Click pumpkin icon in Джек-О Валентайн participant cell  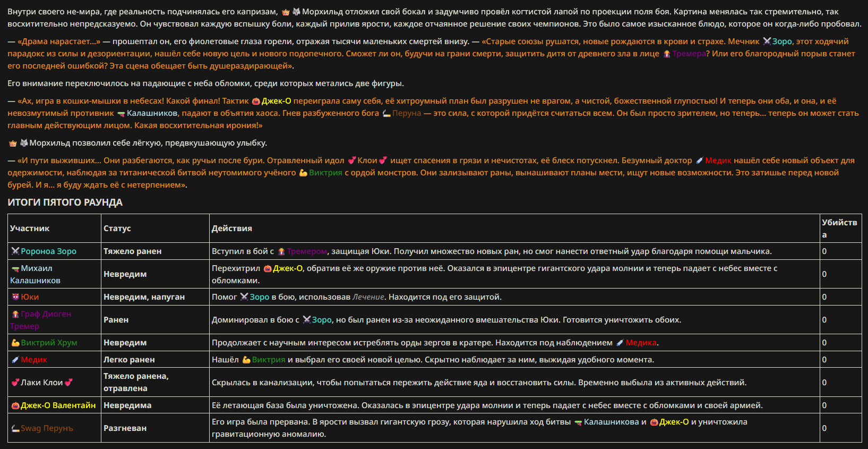click(15, 405)
